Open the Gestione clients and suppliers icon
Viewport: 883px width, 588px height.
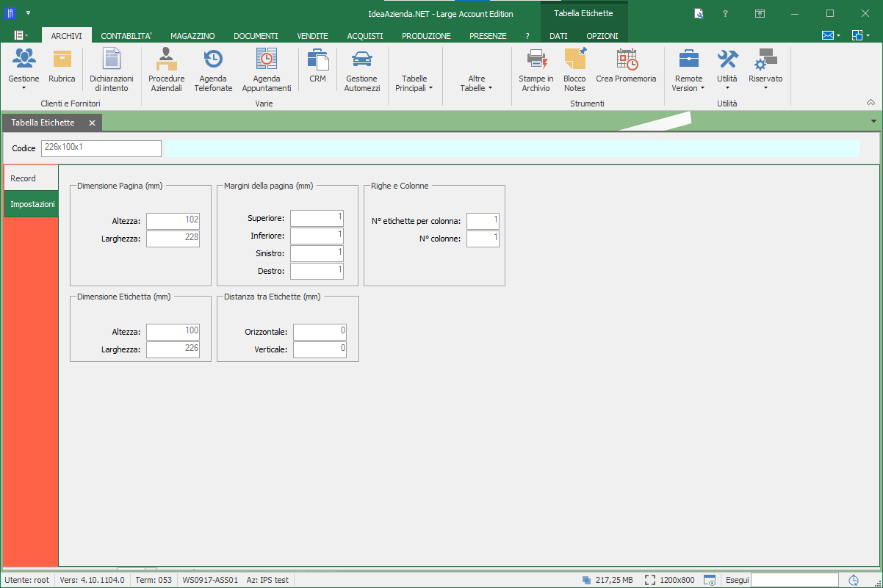point(24,69)
